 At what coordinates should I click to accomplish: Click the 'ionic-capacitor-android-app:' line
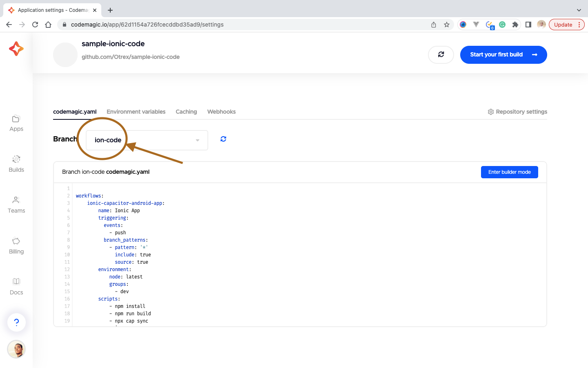tap(126, 203)
